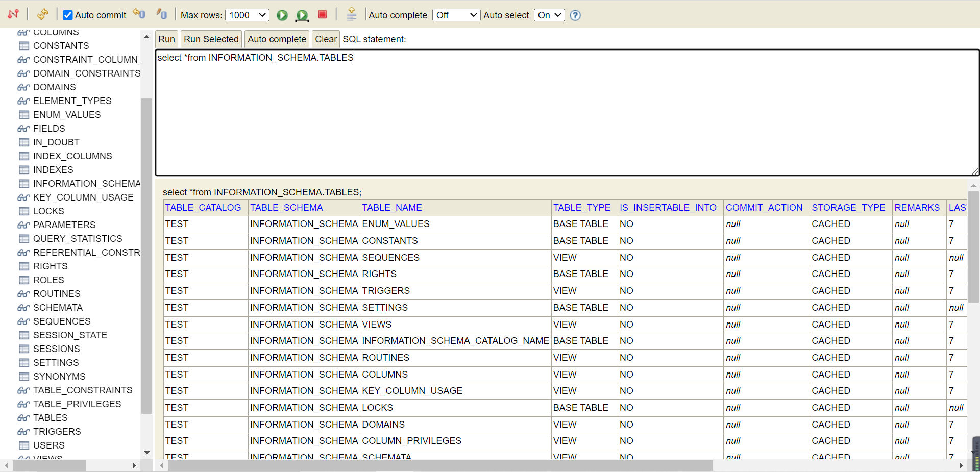Click the Auto complete button

pos(277,39)
